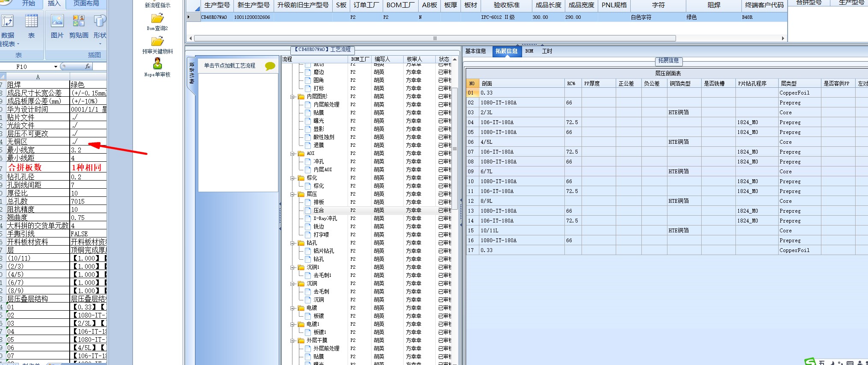Collapse the 内层图形 tree node

292,97
